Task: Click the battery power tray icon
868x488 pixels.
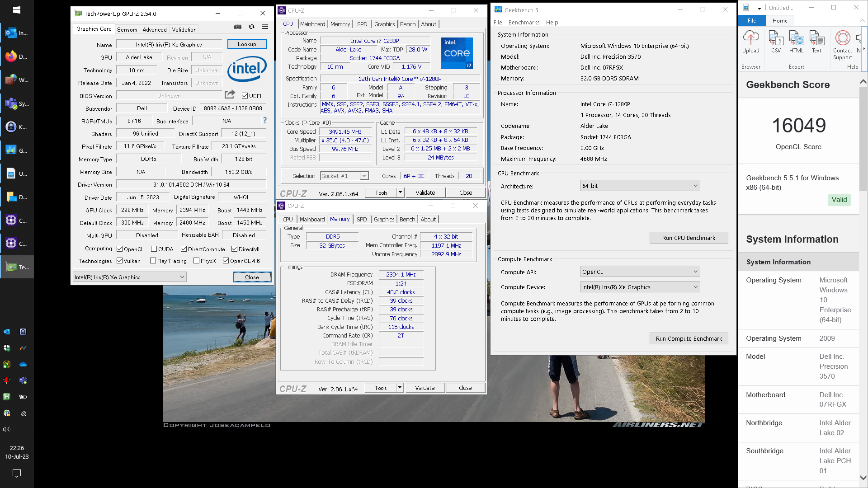Action: tap(23, 397)
